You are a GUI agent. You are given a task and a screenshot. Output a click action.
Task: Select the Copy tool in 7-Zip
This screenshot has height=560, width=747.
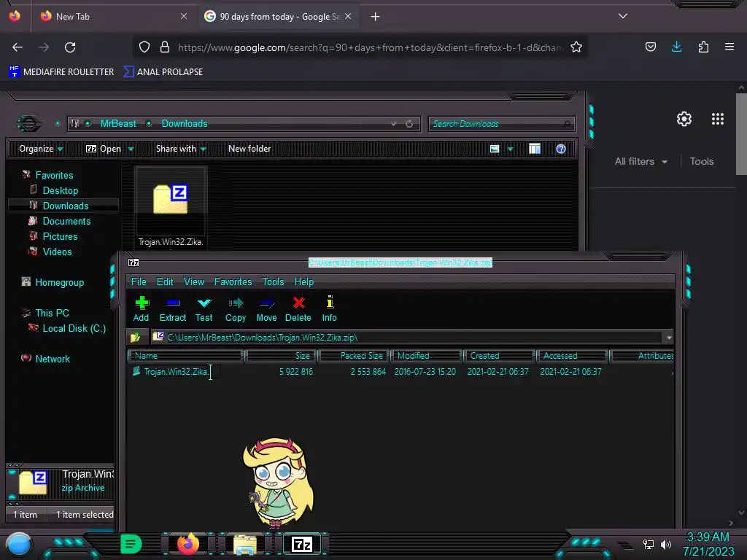pyautogui.click(x=236, y=309)
